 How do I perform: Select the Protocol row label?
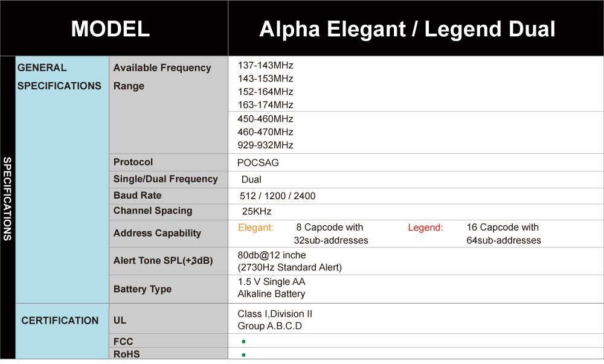pyautogui.click(x=133, y=162)
